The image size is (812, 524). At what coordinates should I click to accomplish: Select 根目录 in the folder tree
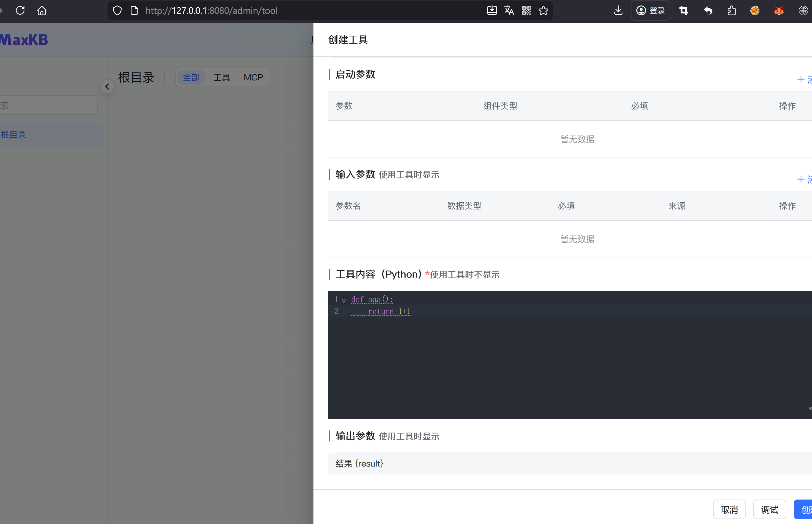point(14,135)
